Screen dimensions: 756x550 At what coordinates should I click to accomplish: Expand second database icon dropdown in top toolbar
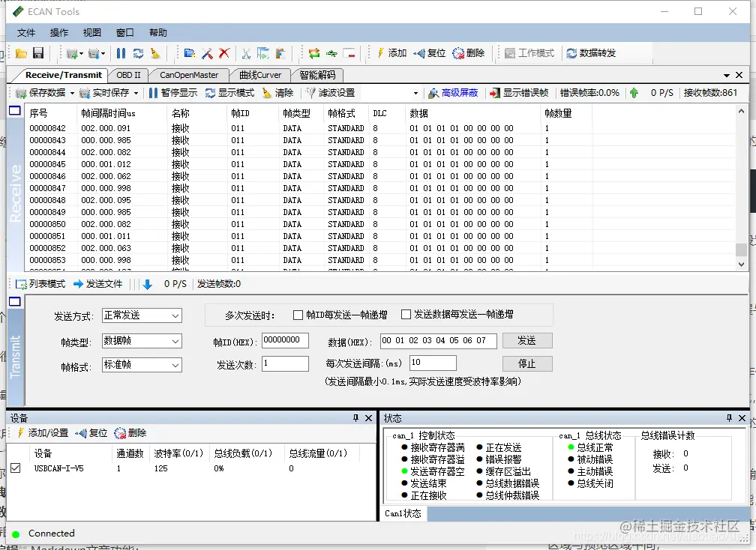pos(103,53)
